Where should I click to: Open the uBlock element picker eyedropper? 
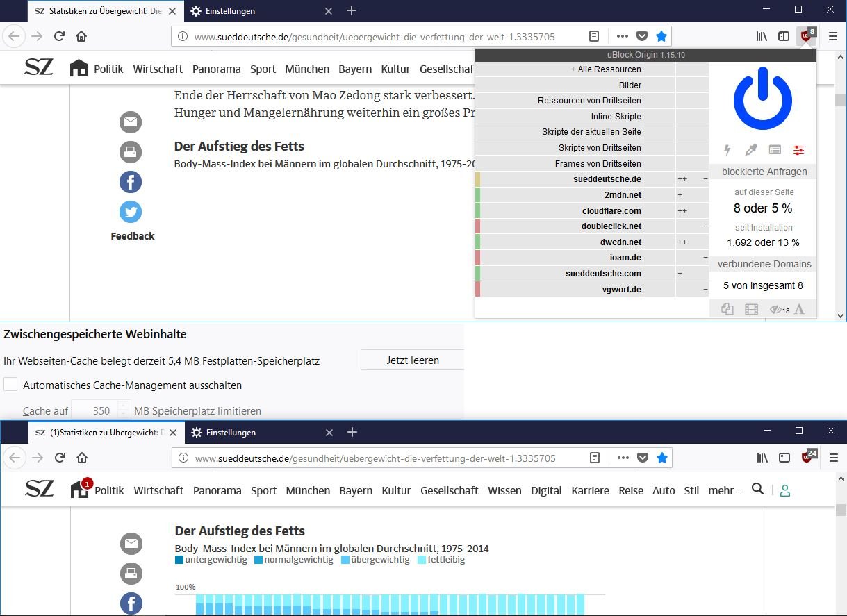[751, 150]
